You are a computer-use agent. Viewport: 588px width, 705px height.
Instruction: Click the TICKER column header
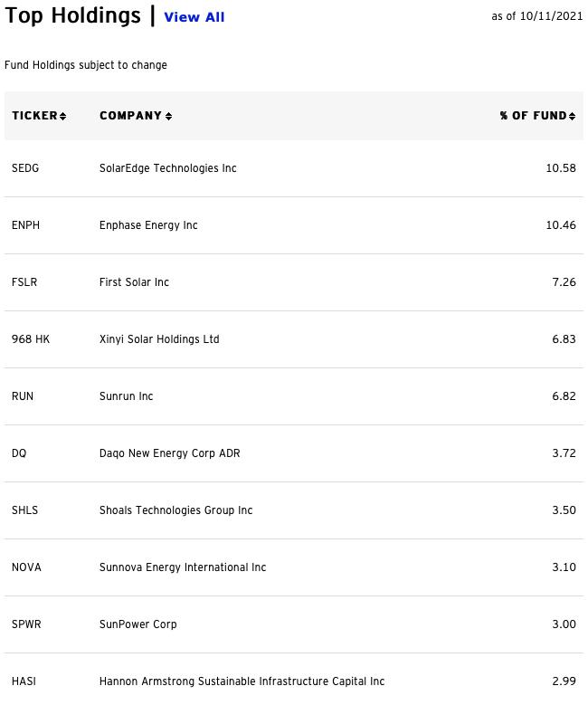pos(34,116)
